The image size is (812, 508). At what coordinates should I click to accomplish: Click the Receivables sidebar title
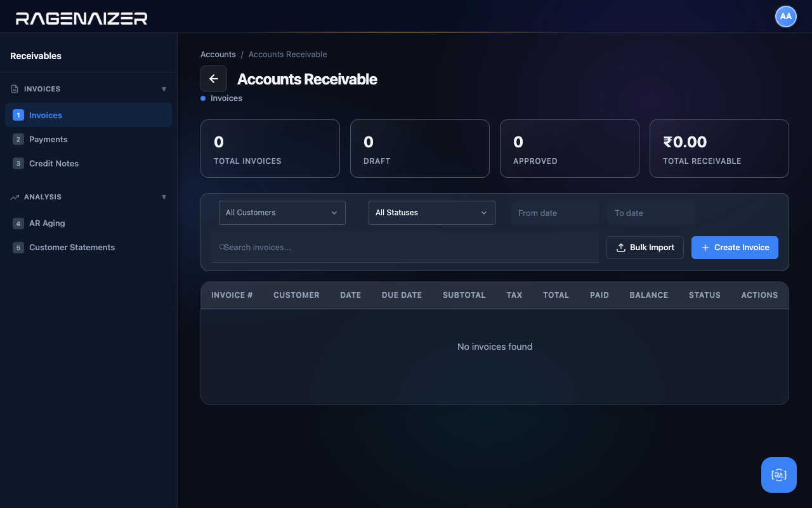(36, 56)
